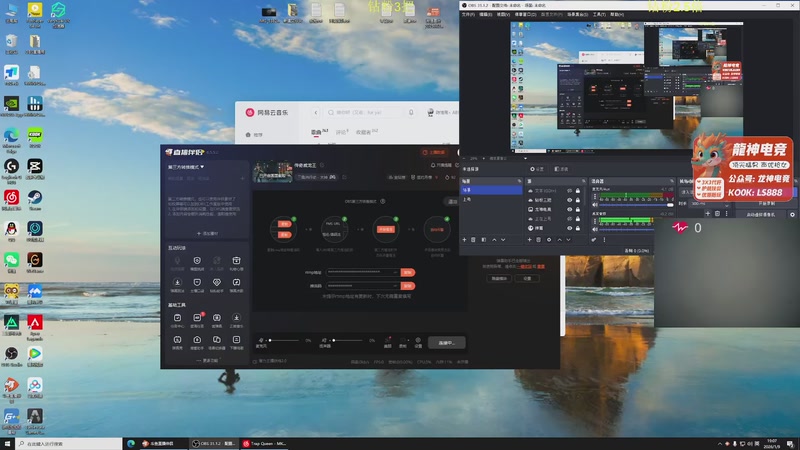Click microphone interaction icon in live companion sidebar

tap(177, 261)
